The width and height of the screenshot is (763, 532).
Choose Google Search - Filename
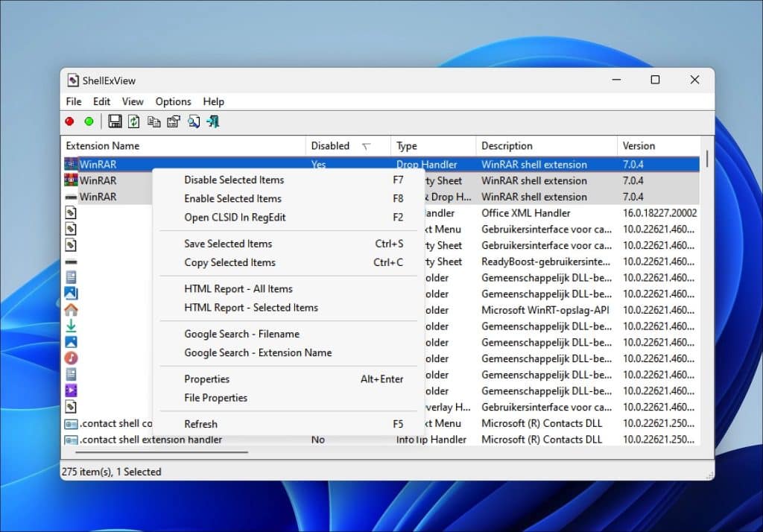288,334
